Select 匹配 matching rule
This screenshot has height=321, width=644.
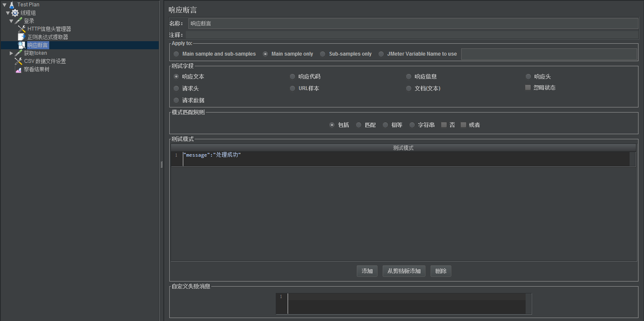pos(366,125)
